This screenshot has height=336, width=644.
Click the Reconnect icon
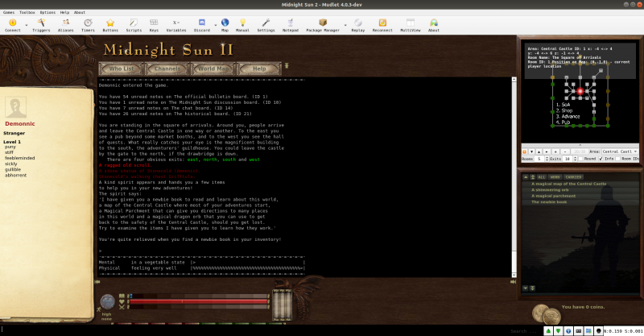pyautogui.click(x=382, y=25)
